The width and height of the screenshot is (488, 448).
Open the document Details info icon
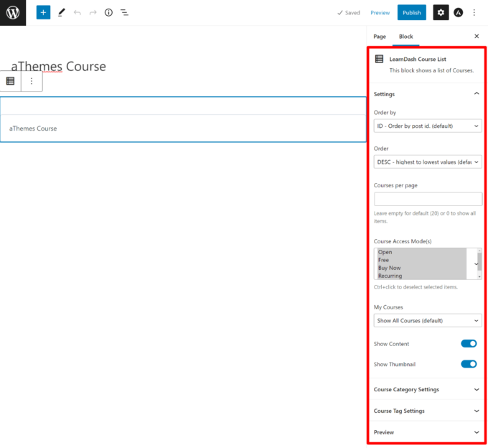pyautogui.click(x=108, y=12)
